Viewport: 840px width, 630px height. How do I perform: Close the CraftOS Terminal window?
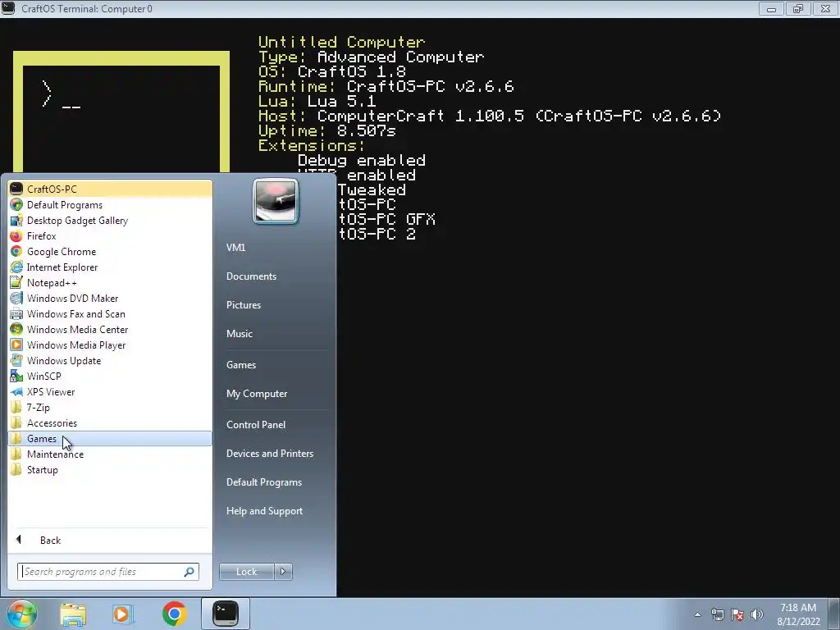[x=825, y=8]
